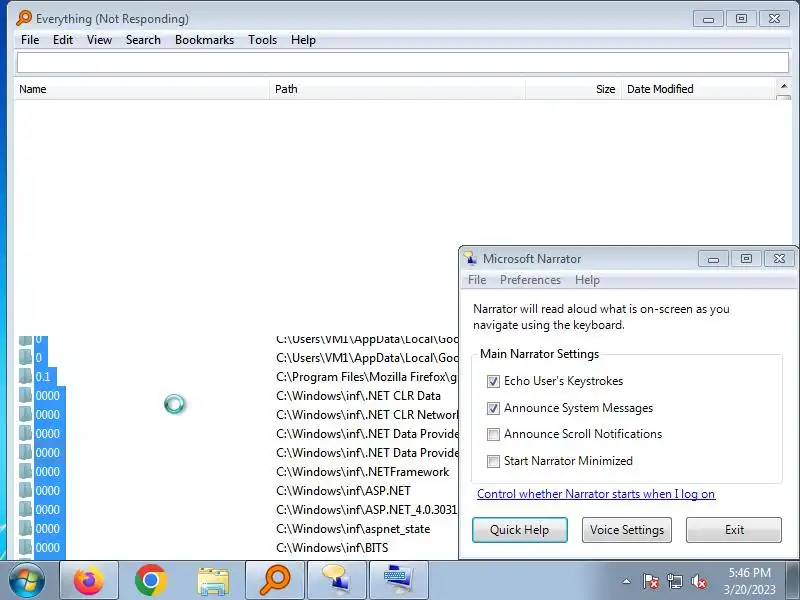The image size is (800, 600).
Task: Click the Windows Start orb
Action: [x=27, y=581]
